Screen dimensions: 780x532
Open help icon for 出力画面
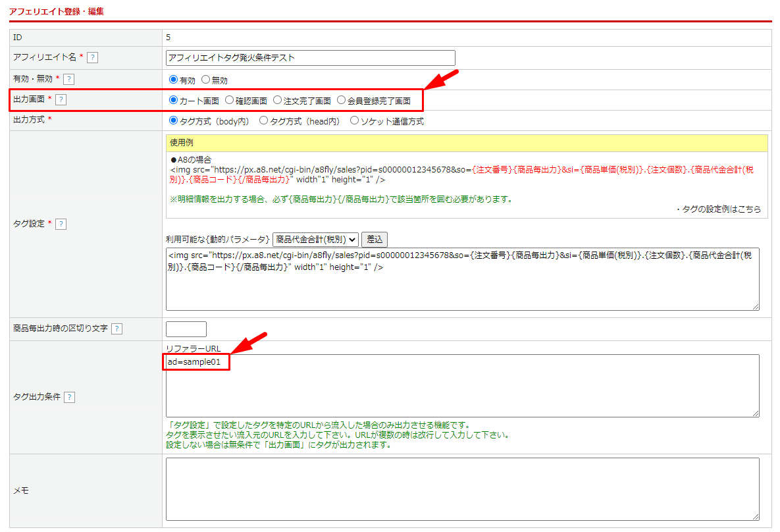pos(61,100)
